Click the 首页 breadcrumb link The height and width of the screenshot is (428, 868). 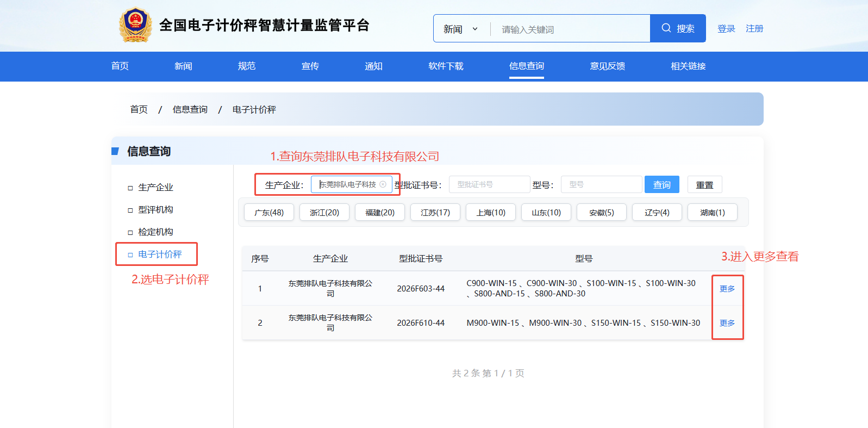[139, 109]
